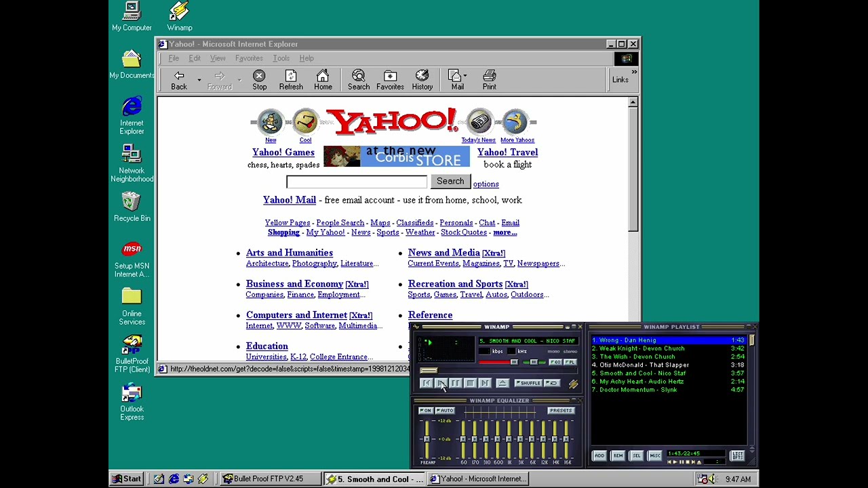
Task: Select the Network Neighborhood desktop icon
Action: click(132, 163)
